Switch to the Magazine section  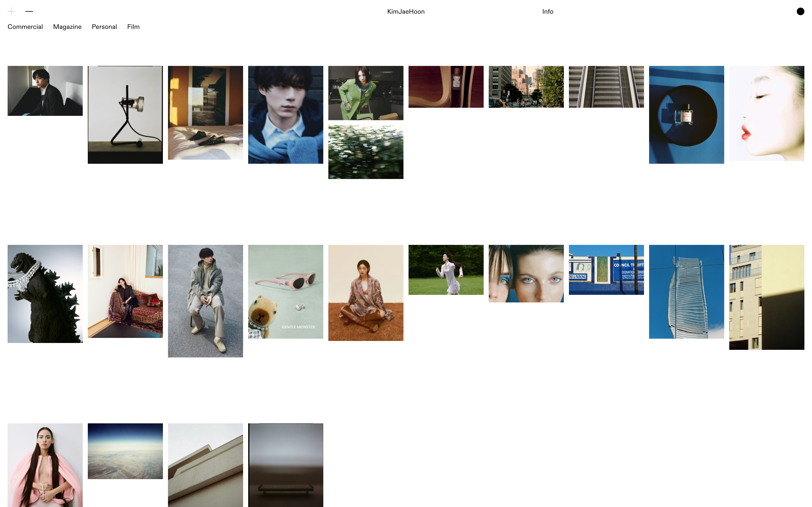click(67, 27)
